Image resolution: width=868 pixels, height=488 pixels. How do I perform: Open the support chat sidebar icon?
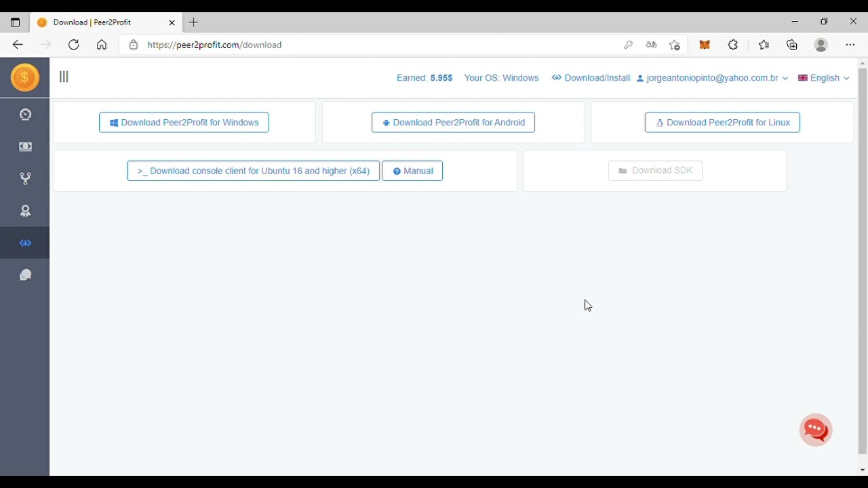pyautogui.click(x=25, y=275)
